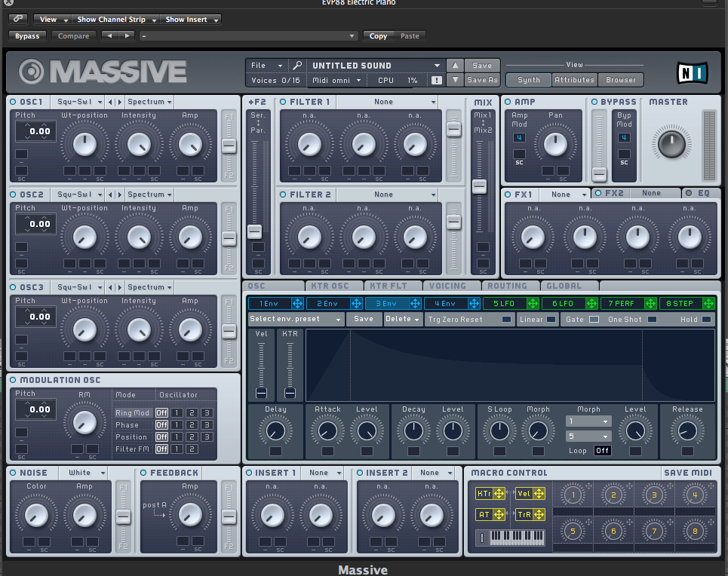Open the FX1 effect type dropdown
Image resolution: width=728 pixels, height=576 pixels.
click(x=564, y=195)
